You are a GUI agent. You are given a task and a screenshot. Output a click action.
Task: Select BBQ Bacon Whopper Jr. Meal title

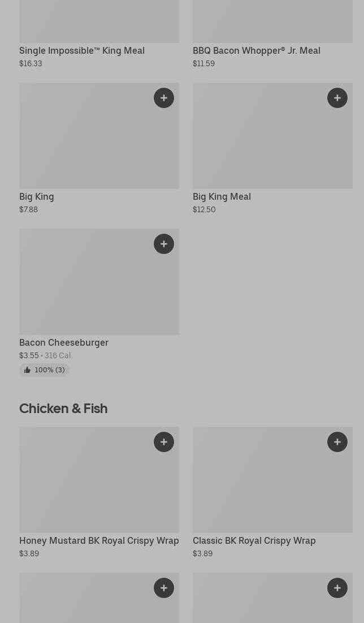(257, 51)
